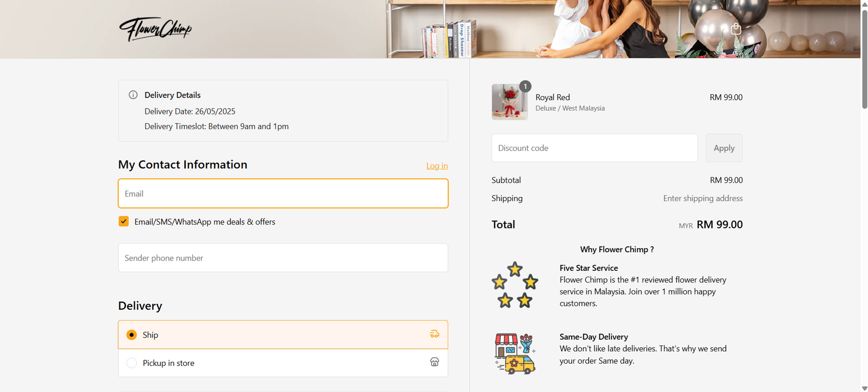
Task: Click the 'Royal Red' product name
Action: (553, 97)
